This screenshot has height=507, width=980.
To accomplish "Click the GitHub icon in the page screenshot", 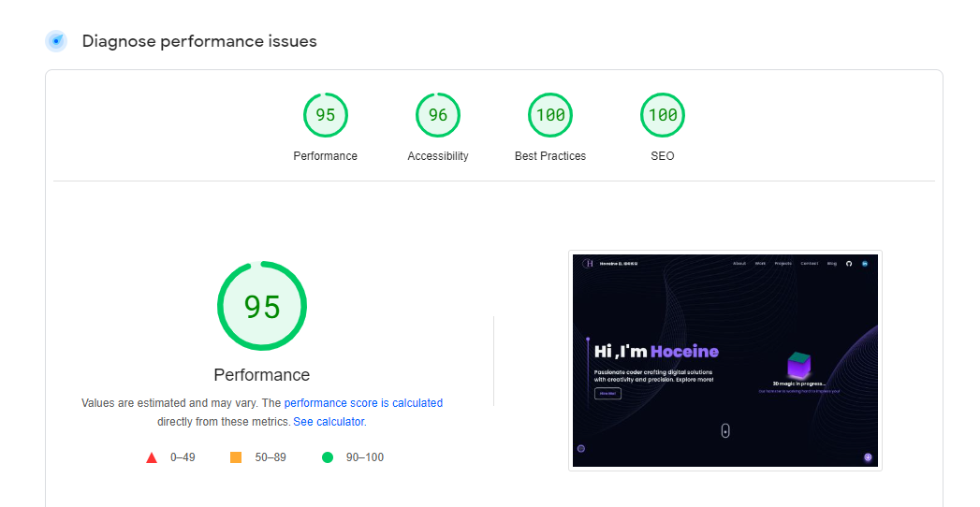I will [x=849, y=264].
